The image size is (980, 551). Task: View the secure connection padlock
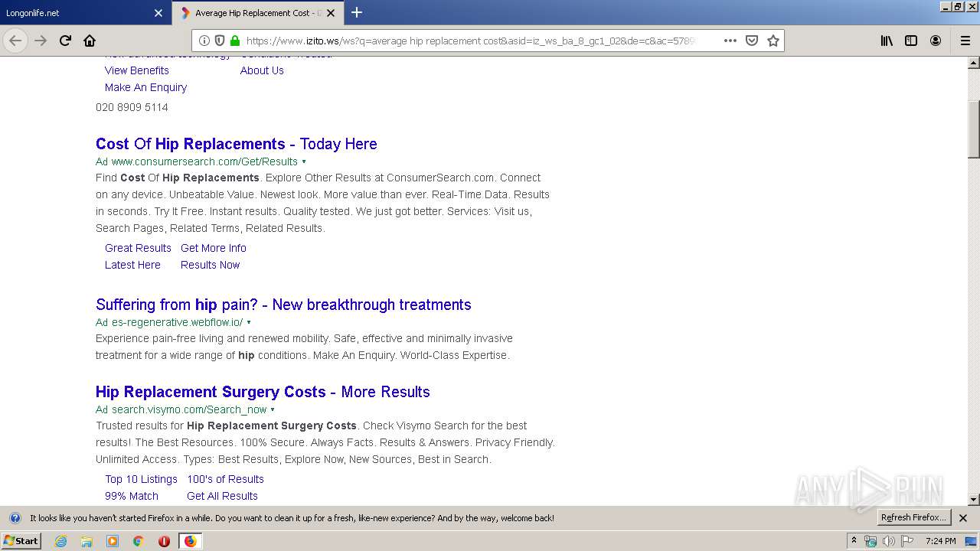point(235,41)
